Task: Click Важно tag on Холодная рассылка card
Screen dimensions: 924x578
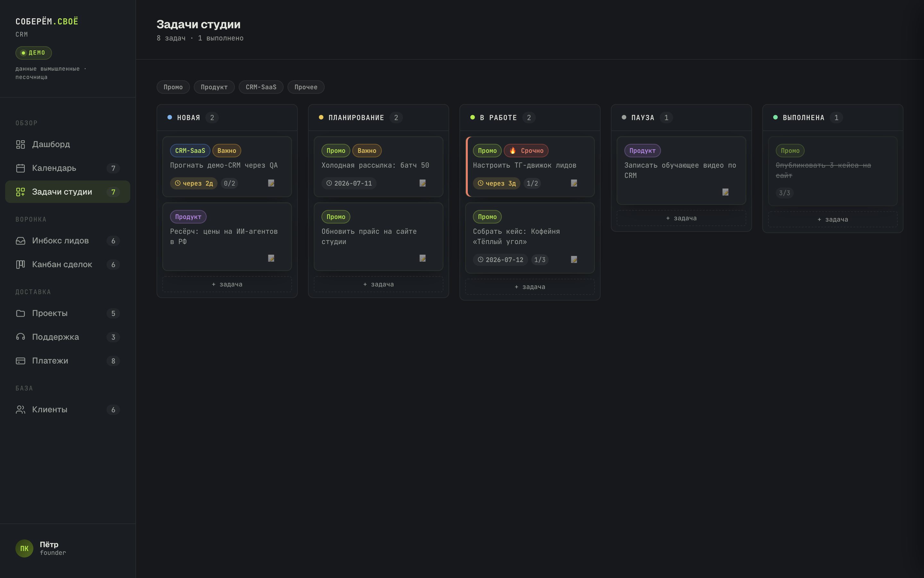Action: (x=367, y=151)
